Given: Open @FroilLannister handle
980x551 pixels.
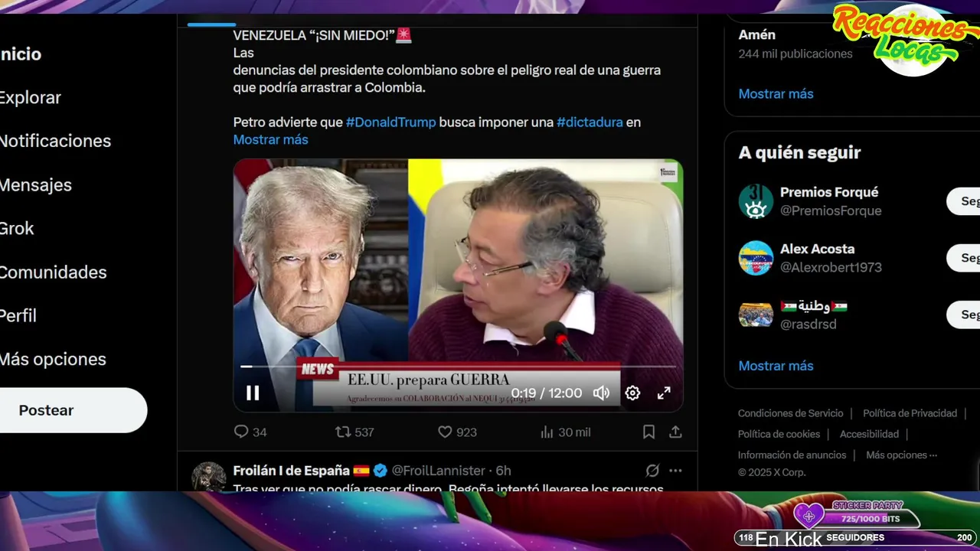Looking at the screenshot, I should 439,471.
